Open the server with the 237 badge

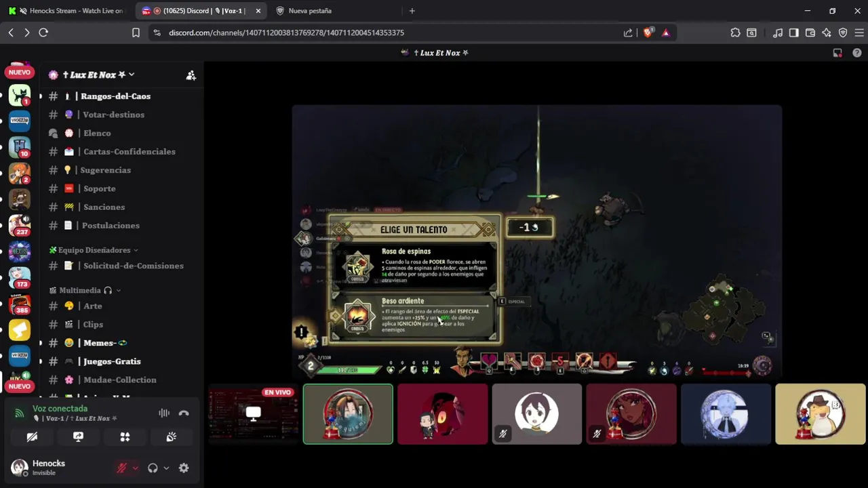click(x=20, y=225)
